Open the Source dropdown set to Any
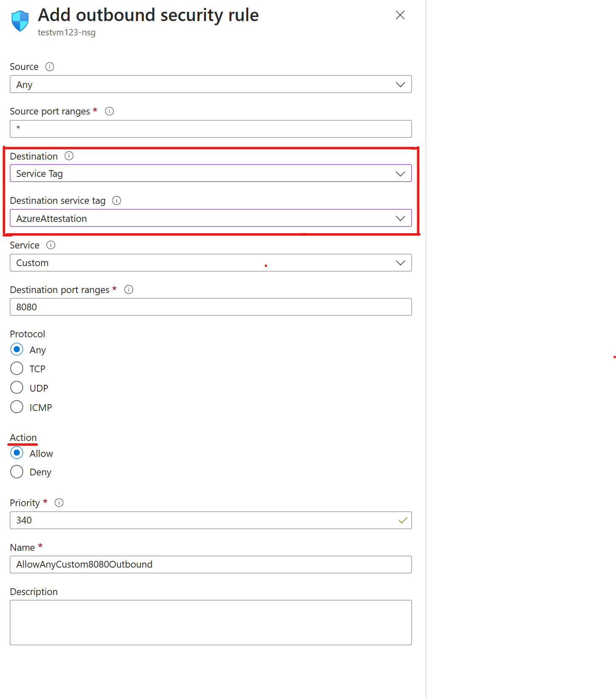The height and width of the screenshot is (699, 616). (x=211, y=84)
